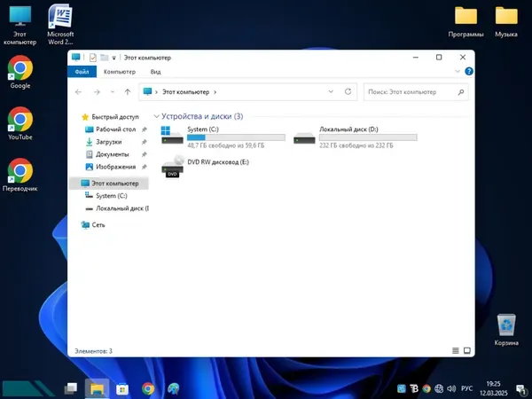Switch to the Вид ribbon tab
This screenshot has width=532, height=399.
(x=155, y=72)
